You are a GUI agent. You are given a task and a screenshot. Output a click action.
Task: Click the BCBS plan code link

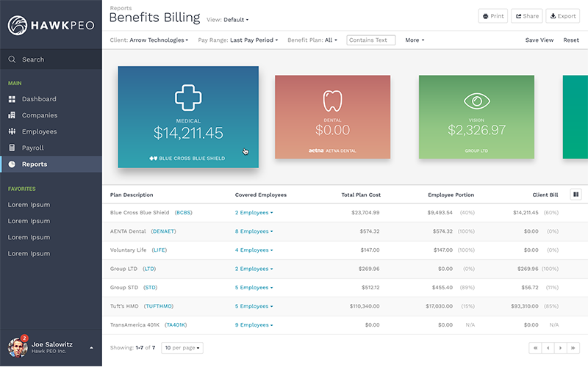(183, 213)
